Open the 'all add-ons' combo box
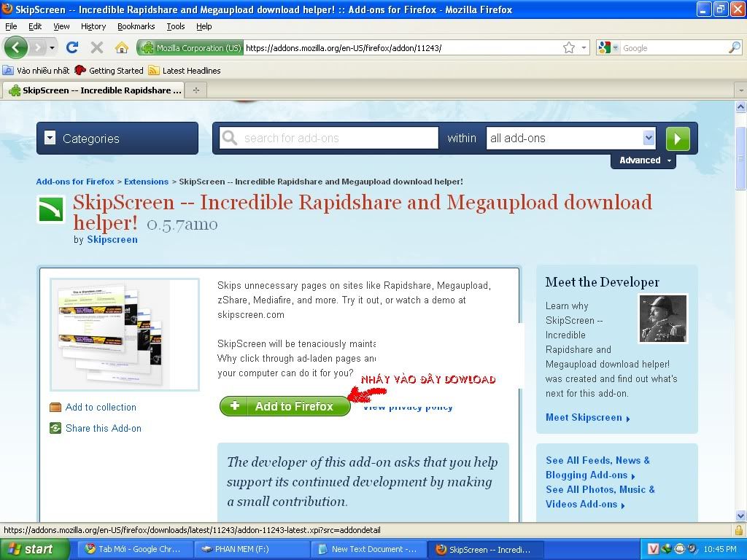Image resolution: width=747 pixels, height=560 pixels. pyautogui.click(x=570, y=138)
